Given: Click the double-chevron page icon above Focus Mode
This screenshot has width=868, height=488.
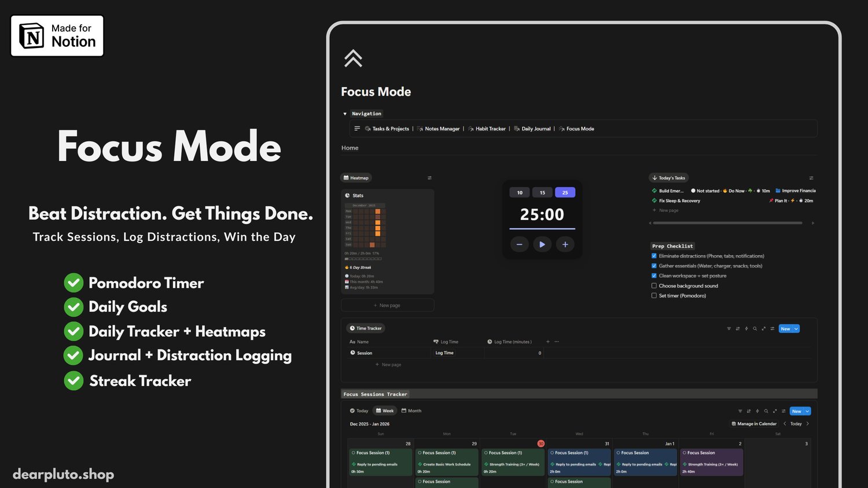Looking at the screenshot, I should coord(353,58).
